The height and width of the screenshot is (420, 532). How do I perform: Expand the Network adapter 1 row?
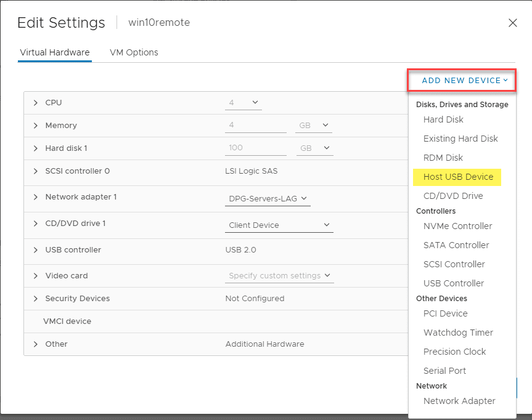[x=36, y=197]
